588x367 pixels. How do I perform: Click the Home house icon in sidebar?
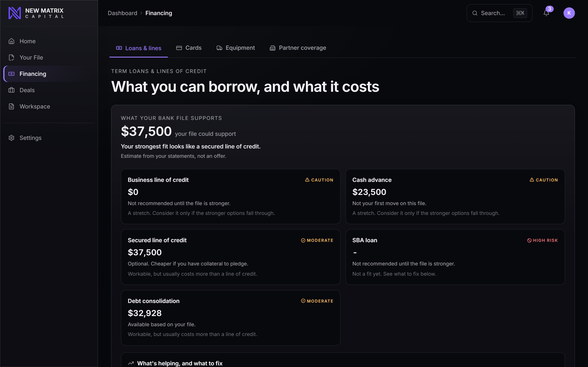(11, 41)
